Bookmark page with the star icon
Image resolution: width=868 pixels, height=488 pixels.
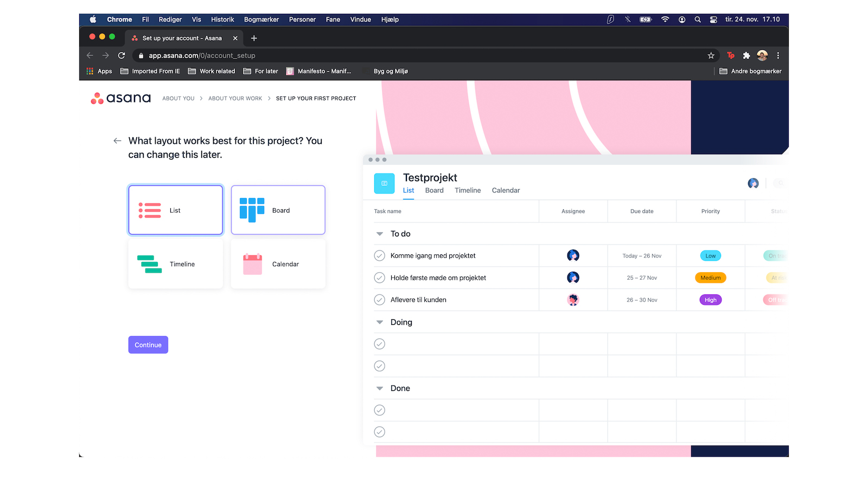(711, 55)
